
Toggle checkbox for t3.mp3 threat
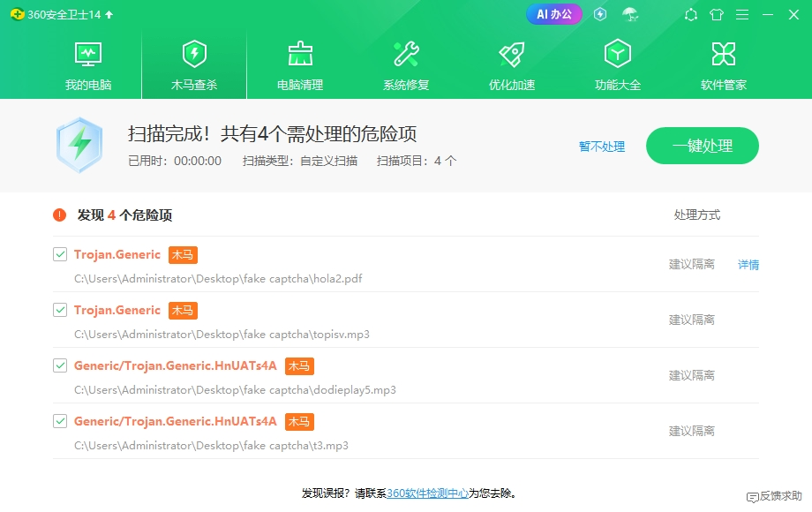(60, 421)
